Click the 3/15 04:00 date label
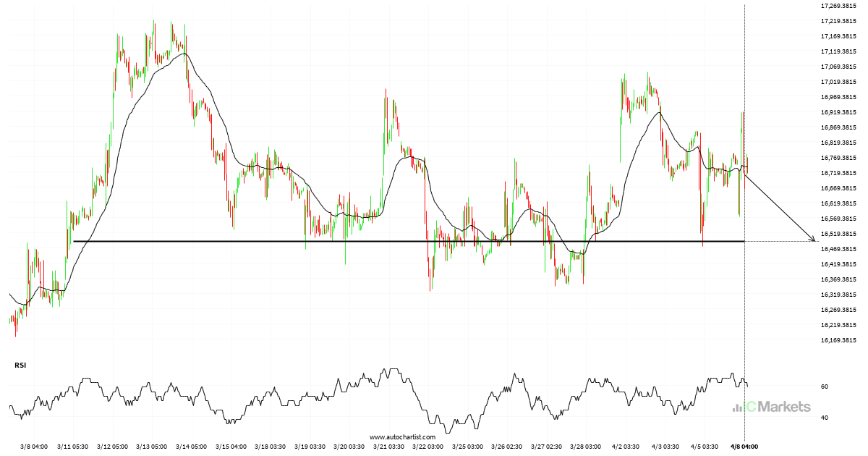868x456 pixels. point(230,447)
